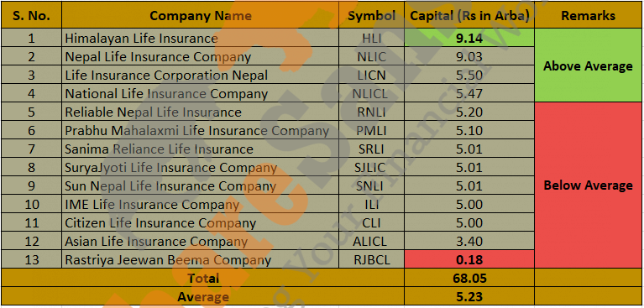Select the 68.05 total value cell
644x308 pixels.
coord(469,278)
